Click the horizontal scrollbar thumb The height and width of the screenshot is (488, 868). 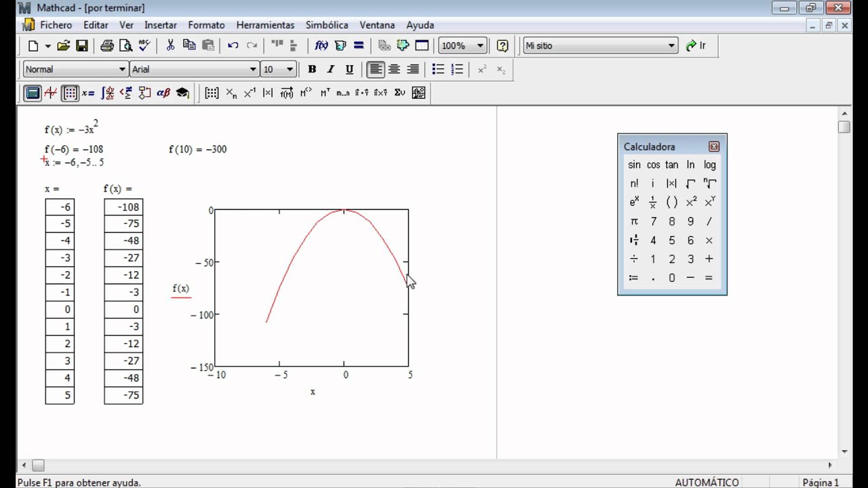point(38,466)
